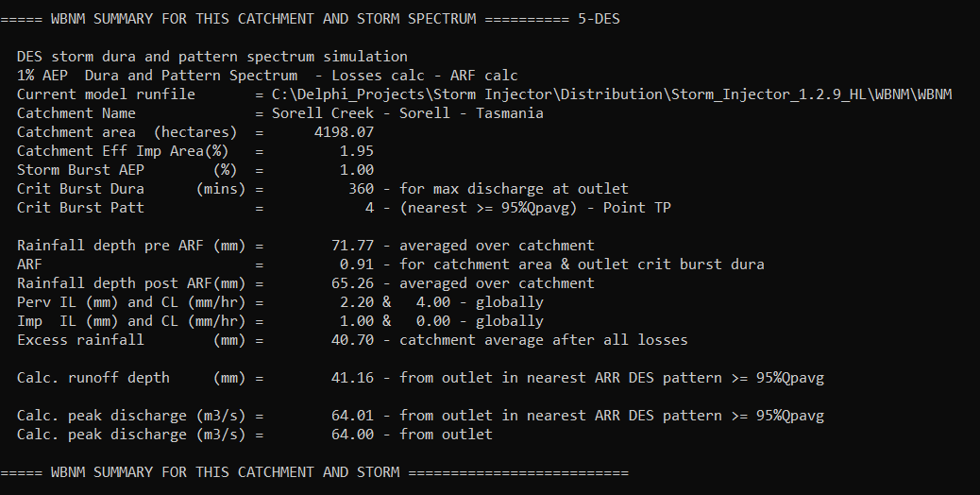Click the Storm_Injector runfile path text
Screen dimensions: 980x495
(611, 94)
